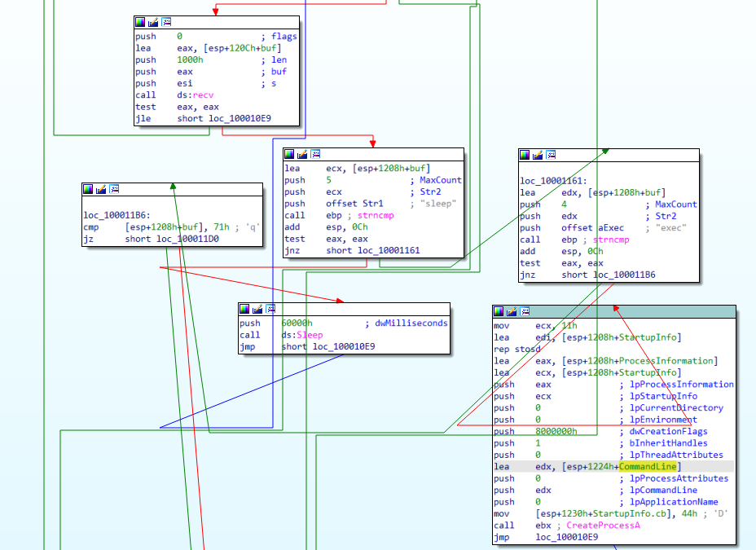Image resolution: width=756 pixels, height=550 pixels.
Task: Click the offset Str1 operand
Action: [x=354, y=204]
